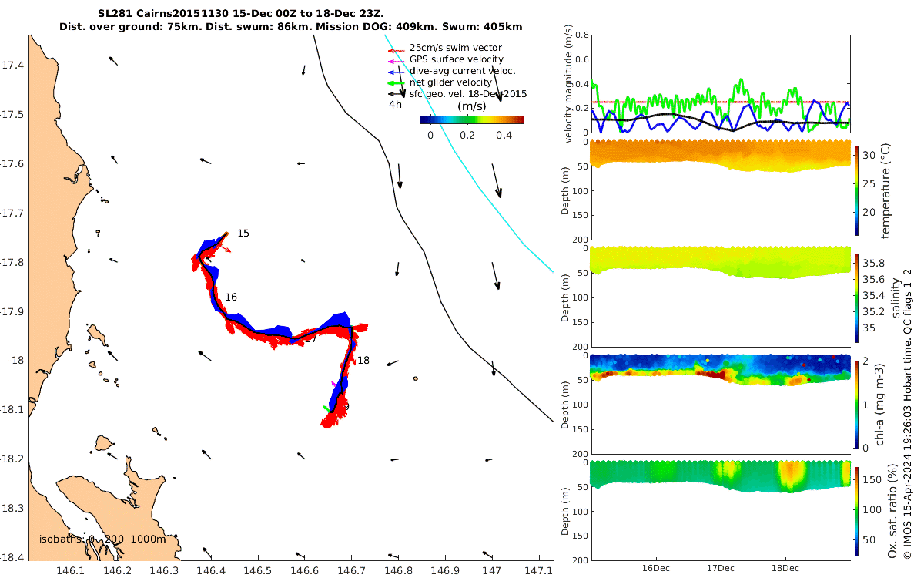Viewport: 924px width, 578px height.
Task: Select the 'dive-avg current veloc.' legend entry
Action: (451, 71)
